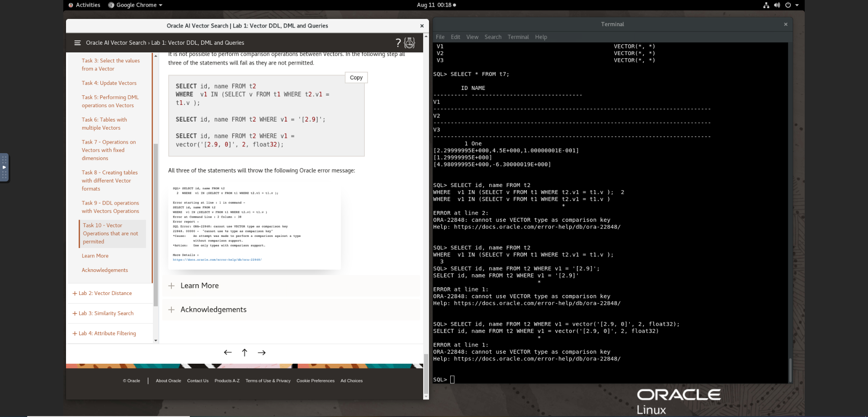Click the © Oracle footer text
868x417 pixels.
(132, 381)
